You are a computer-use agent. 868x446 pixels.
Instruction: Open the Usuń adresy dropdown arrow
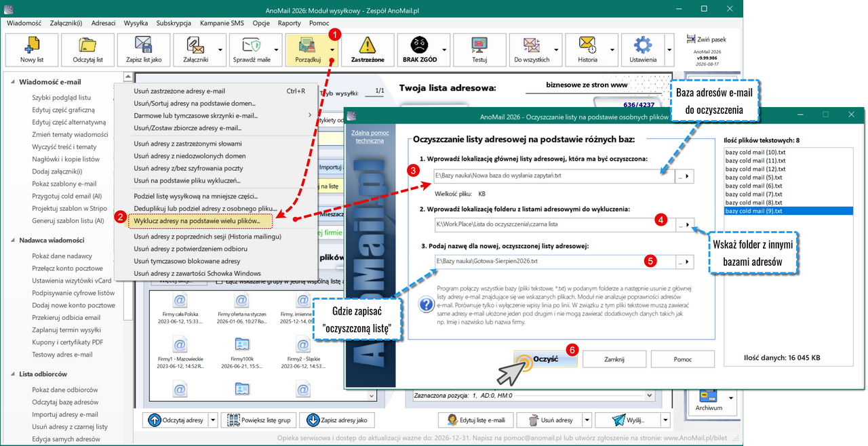click(587, 420)
